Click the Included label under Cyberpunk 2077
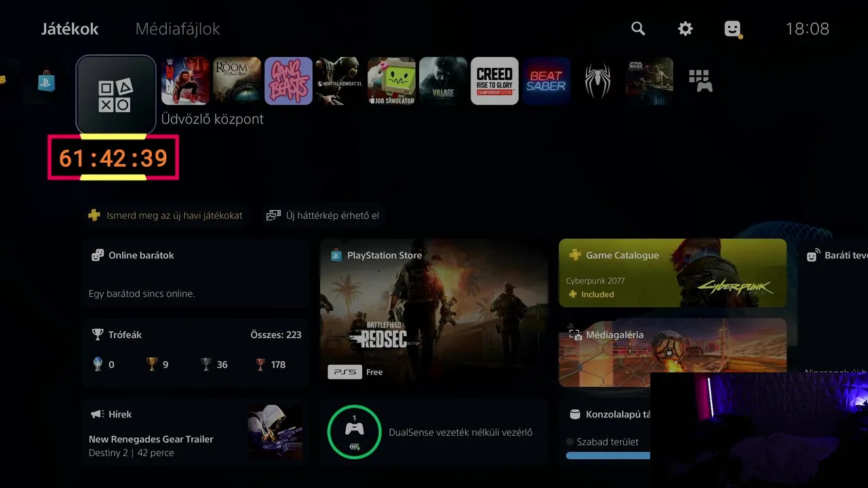 coord(591,294)
